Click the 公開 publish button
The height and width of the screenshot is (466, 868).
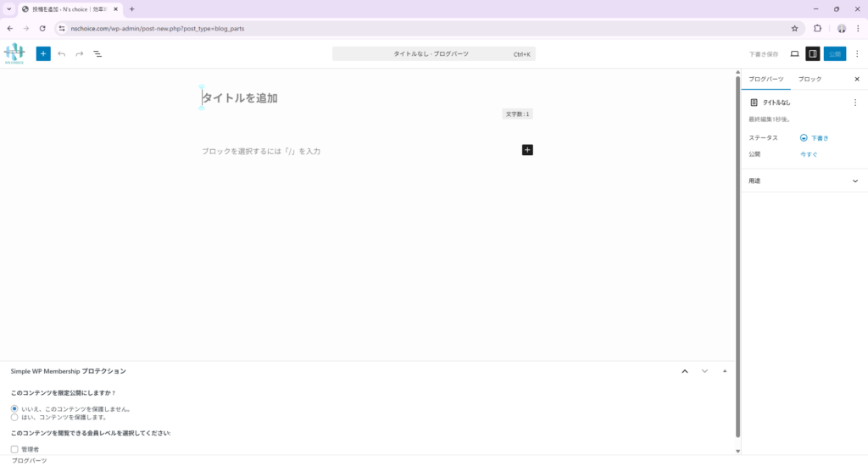click(x=835, y=53)
